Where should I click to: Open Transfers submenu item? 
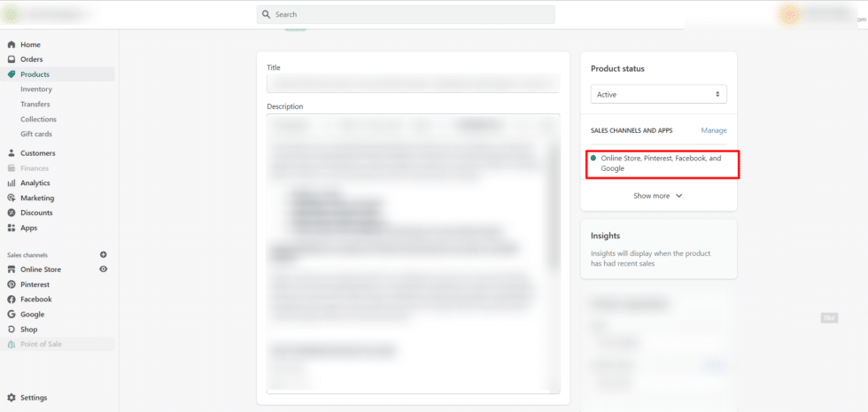(x=35, y=105)
